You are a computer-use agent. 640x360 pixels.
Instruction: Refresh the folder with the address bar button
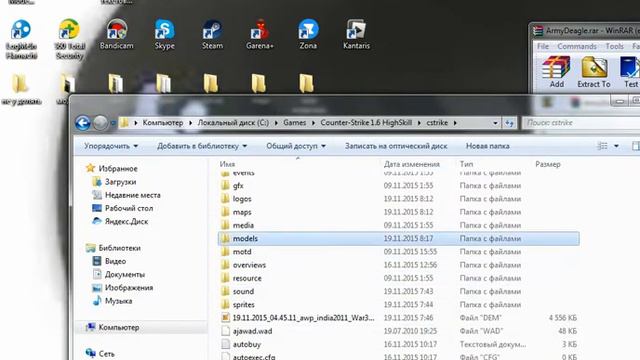pyautogui.click(x=509, y=123)
